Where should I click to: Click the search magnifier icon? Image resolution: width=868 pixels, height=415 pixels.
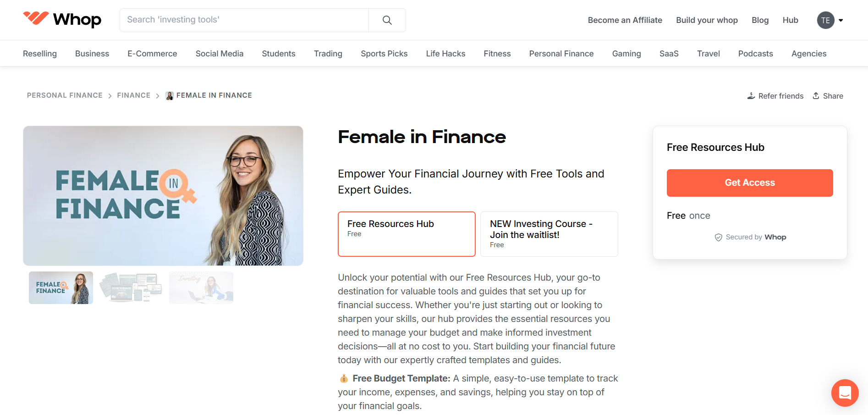[386, 20]
